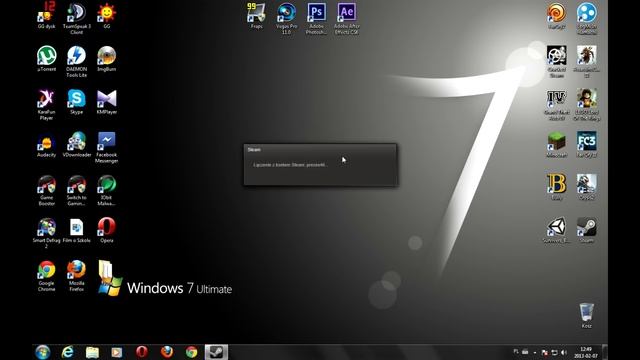The width and height of the screenshot is (640, 360).
Task: Open the ImgBurn disc shortcut
Action: (x=107, y=59)
